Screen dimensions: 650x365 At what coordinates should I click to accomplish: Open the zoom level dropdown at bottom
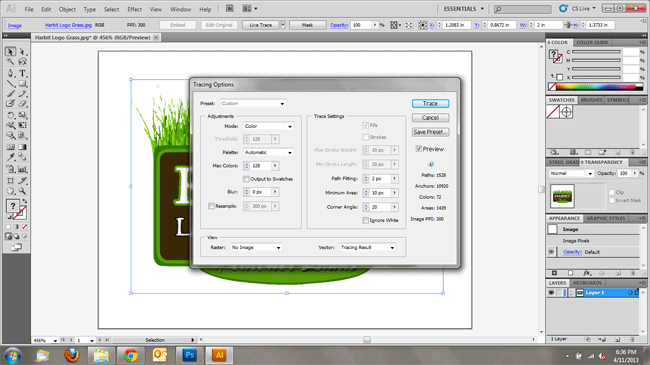coord(55,340)
